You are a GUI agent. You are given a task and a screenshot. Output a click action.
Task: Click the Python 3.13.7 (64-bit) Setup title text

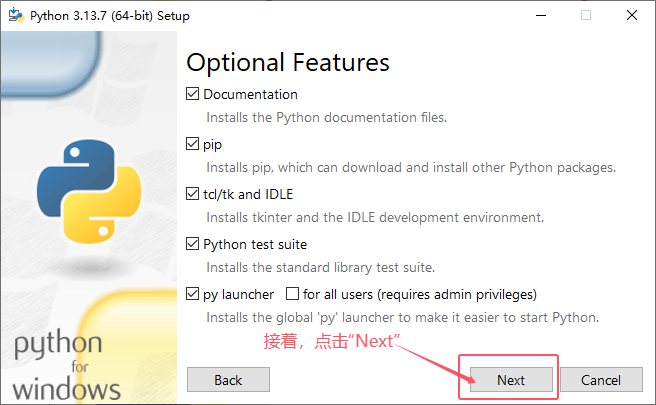110,16
